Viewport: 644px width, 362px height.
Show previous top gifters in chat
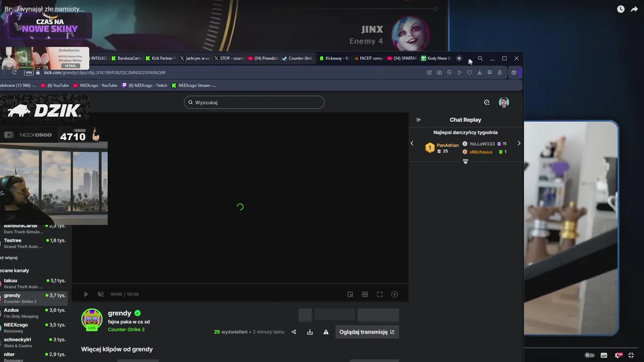[412, 143]
